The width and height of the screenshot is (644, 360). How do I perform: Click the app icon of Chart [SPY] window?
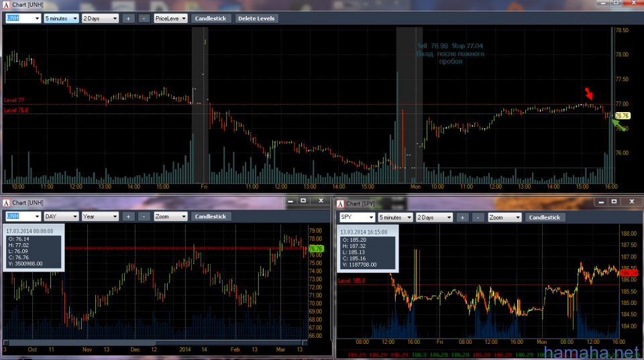(340, 204)
